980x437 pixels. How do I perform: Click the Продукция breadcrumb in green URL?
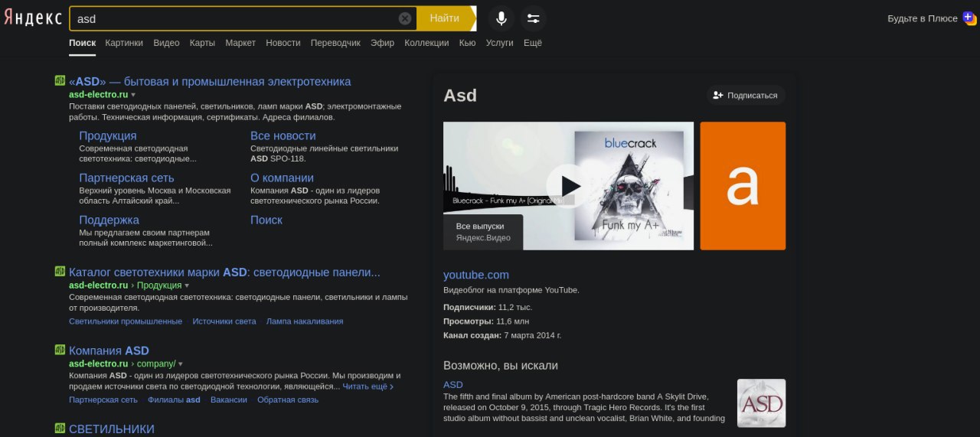pos(159,285)
